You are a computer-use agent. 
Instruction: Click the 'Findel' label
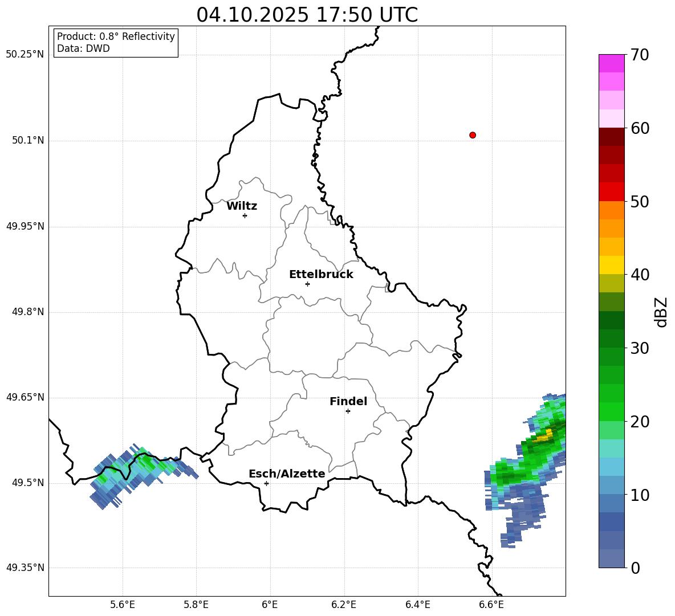pyautogui.click(x=348, y=401)
